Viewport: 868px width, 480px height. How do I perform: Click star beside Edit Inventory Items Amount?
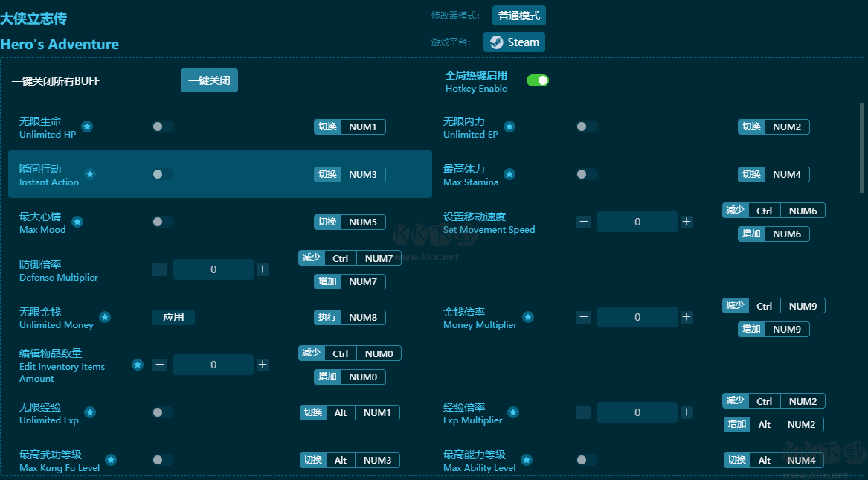pyautogui.click(x=138, y=365)
